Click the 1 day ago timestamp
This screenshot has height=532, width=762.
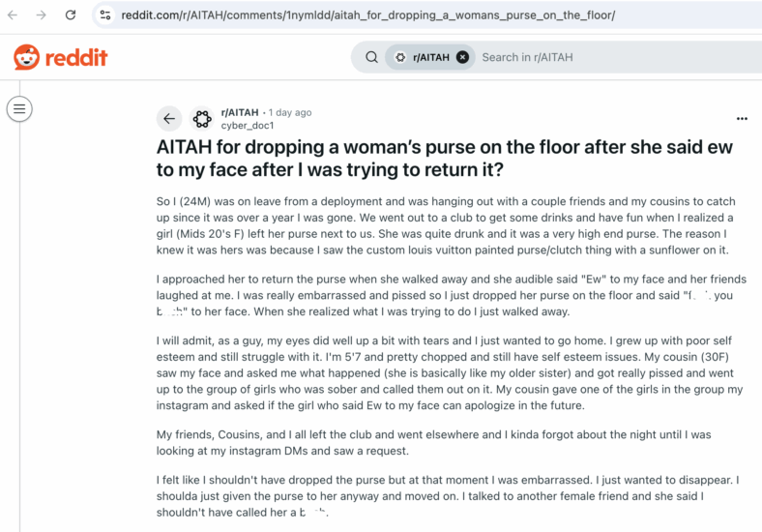pos(290,112)
